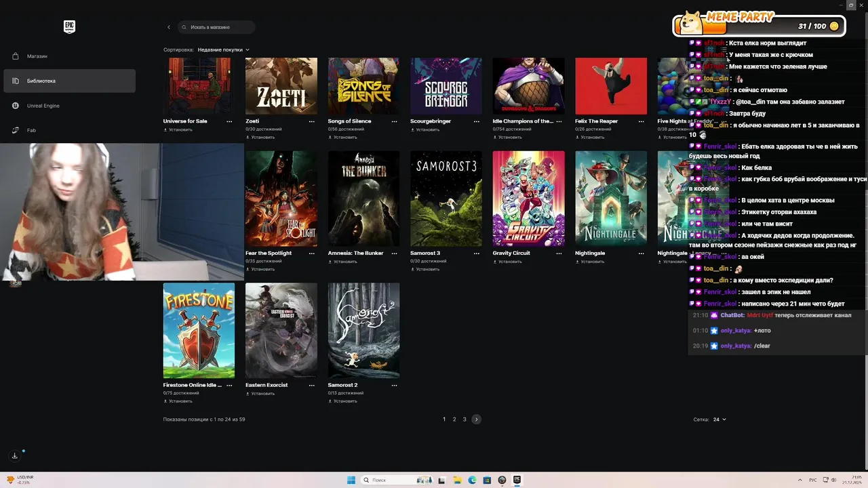Open Felix The Reaper options menu

pos(642,121)
